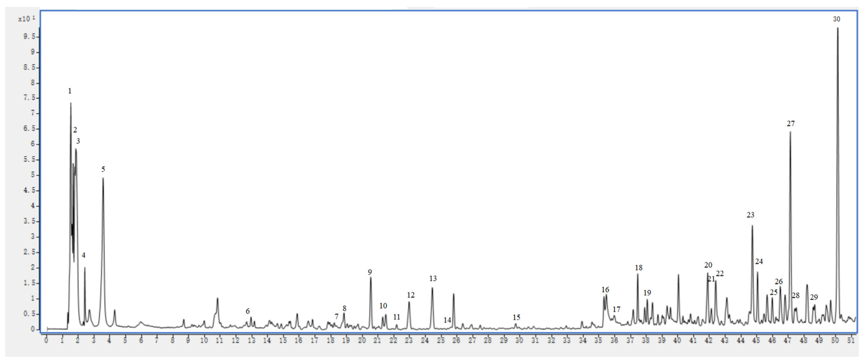
Task: Select the x-axis tick labeled 40
Action: 677,341
